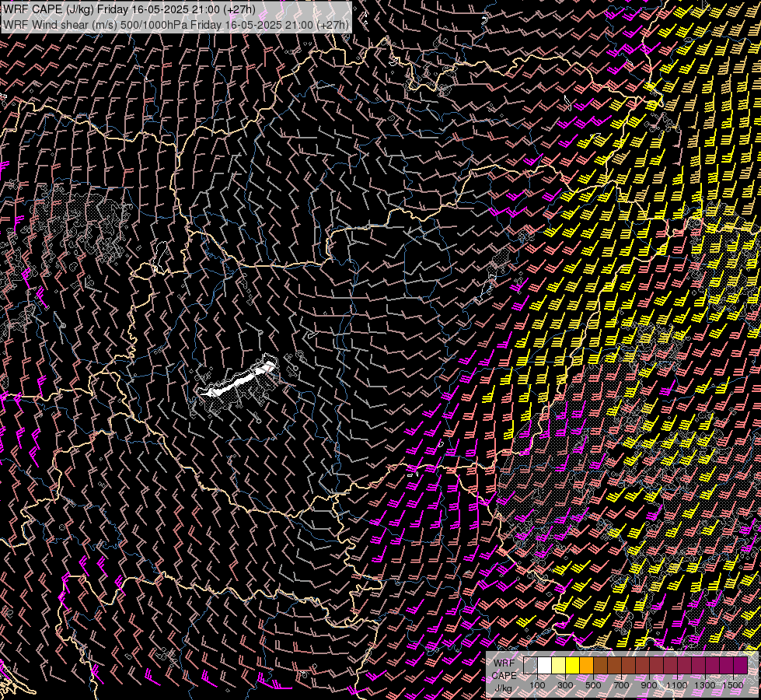The height and width of the screenshot is (700, 761).
Task: Click the 'CAPE' word in the legend
Action: coord(504,676)
